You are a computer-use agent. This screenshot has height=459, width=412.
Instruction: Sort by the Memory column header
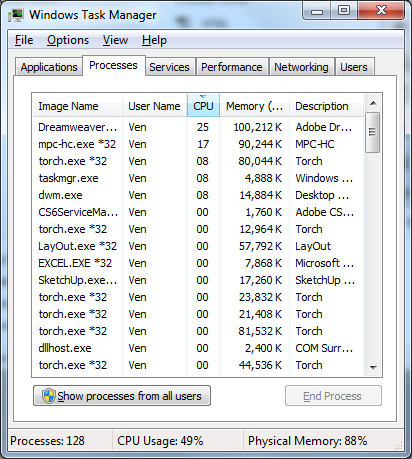click(254, 106)
